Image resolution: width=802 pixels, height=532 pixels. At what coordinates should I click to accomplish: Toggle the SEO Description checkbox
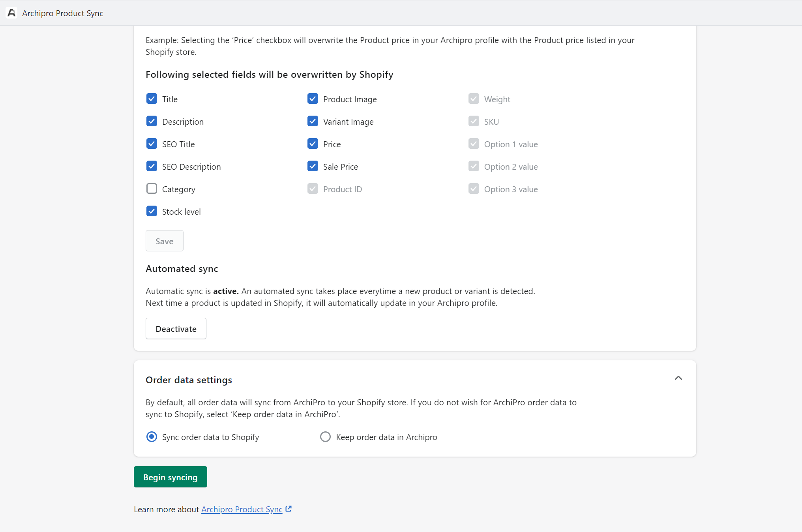[x=152, y=166]
